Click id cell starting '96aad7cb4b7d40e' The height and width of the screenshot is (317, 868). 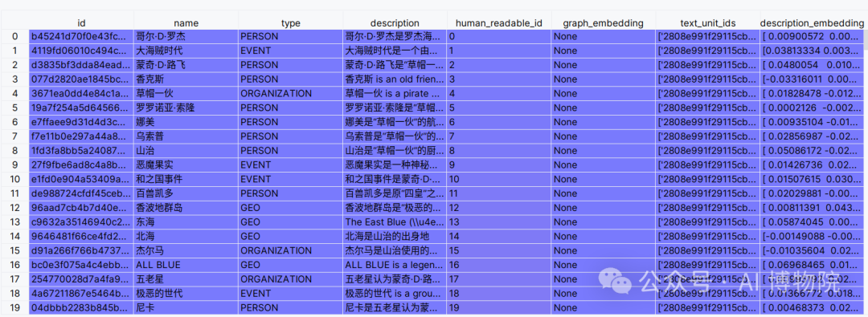coord(81,207)
